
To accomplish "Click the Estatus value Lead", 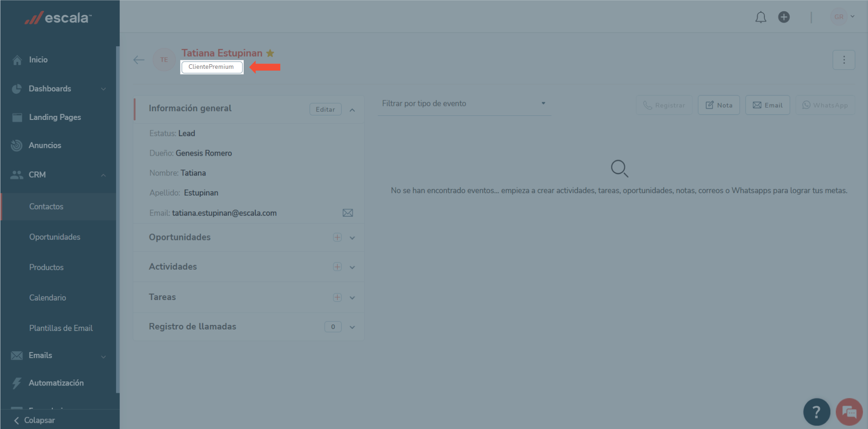I will coord(187,133).
